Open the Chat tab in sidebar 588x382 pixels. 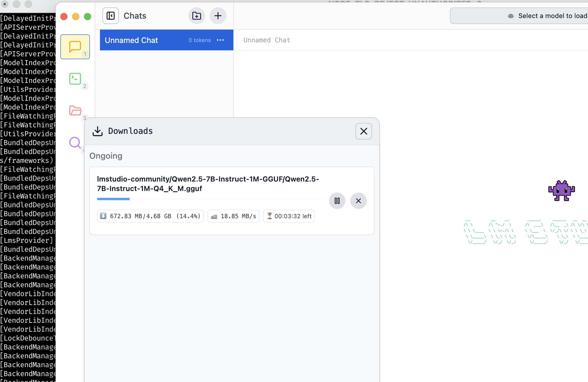tap(75, 47)
